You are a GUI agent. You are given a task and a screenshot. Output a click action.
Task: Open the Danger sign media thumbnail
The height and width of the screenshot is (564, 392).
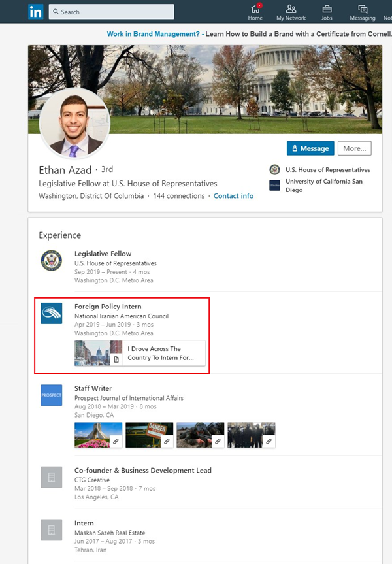pyautogui.click(x=149, y=435)
